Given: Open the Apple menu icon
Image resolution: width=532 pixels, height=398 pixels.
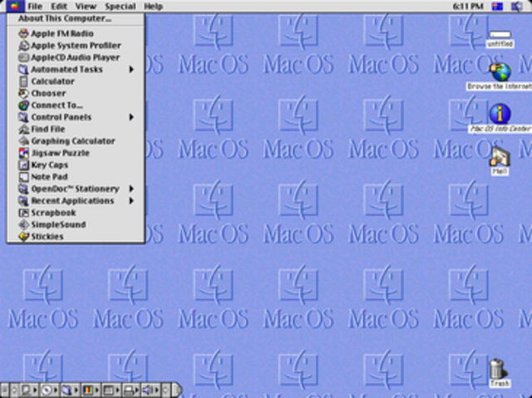Looking at the screenshot, I should pyautogui.click(x=15, y=6).
